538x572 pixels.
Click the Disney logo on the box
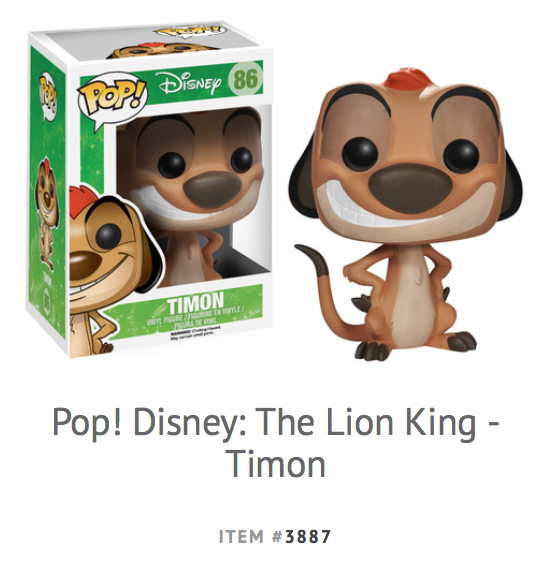[190, 83]
